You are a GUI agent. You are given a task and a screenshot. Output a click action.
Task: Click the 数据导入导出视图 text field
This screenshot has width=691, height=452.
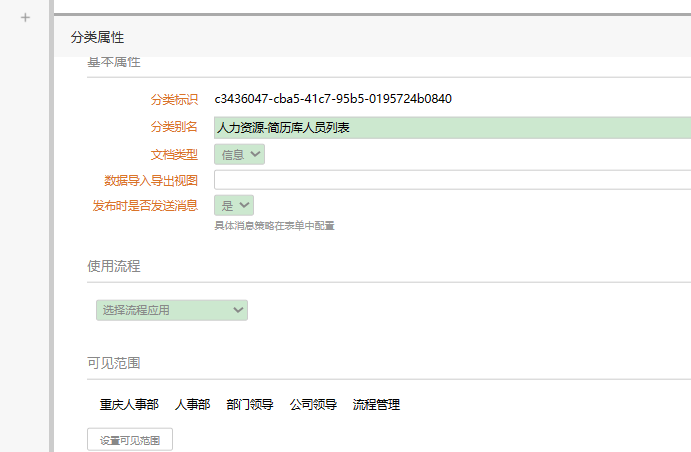pos(452,180)
